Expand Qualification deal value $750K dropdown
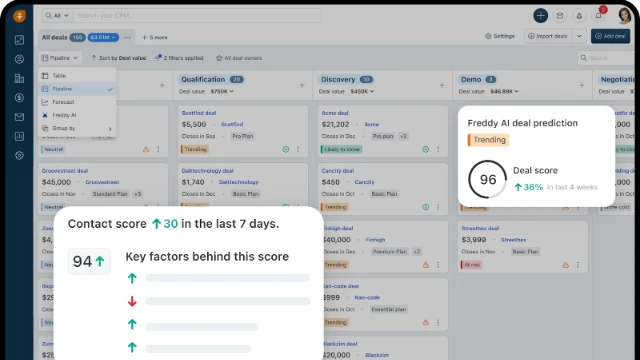 (x=222, y=91)
